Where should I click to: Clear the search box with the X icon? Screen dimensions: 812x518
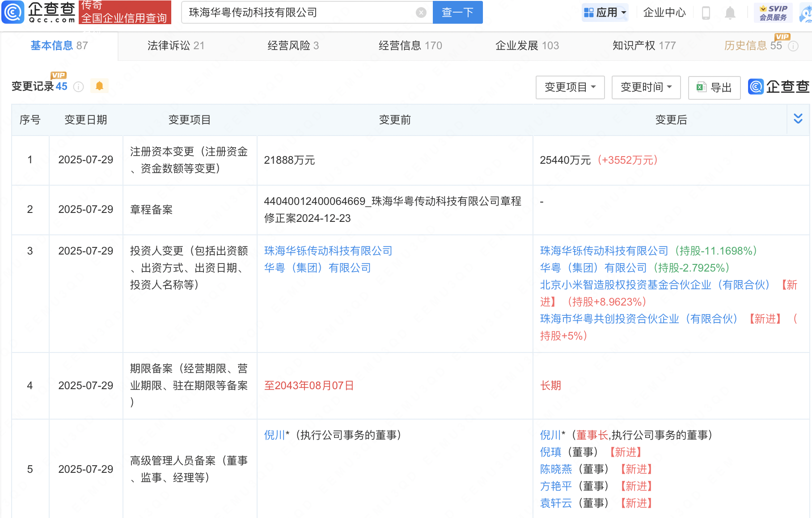421,13
